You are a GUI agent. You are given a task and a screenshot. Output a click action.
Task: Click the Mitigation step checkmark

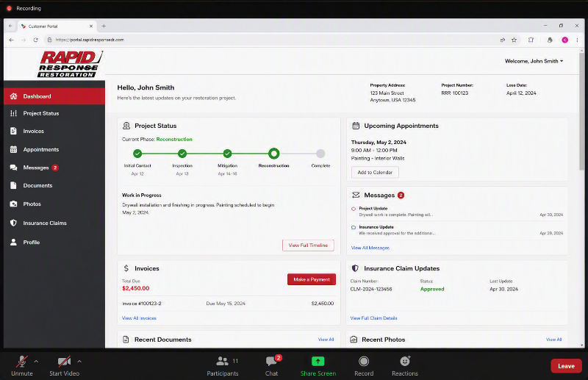227,154
